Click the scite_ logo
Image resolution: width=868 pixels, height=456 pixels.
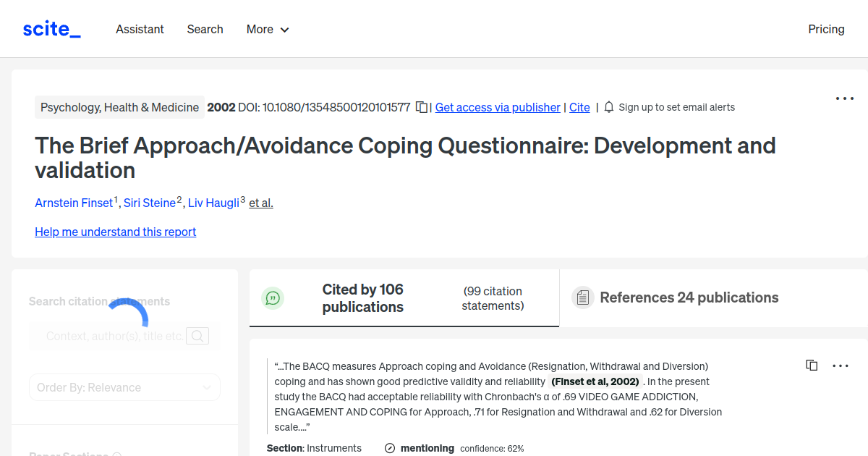(x=51, y=28)
